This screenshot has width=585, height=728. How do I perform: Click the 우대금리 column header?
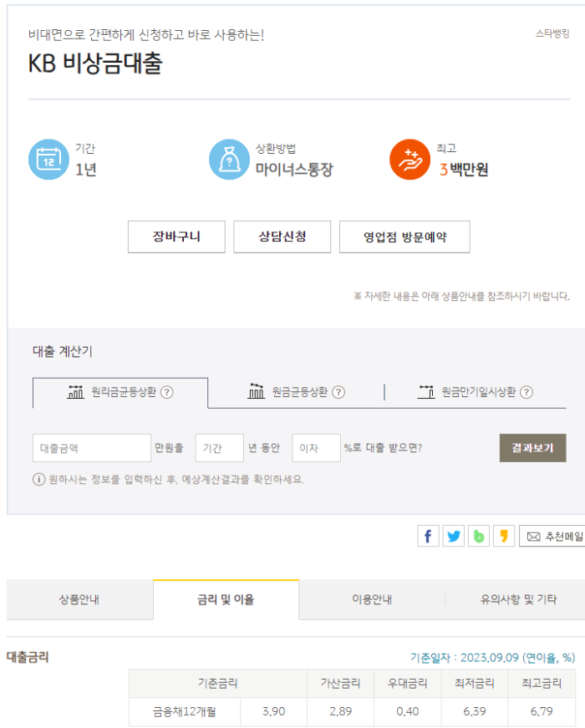tap(408, 684)
